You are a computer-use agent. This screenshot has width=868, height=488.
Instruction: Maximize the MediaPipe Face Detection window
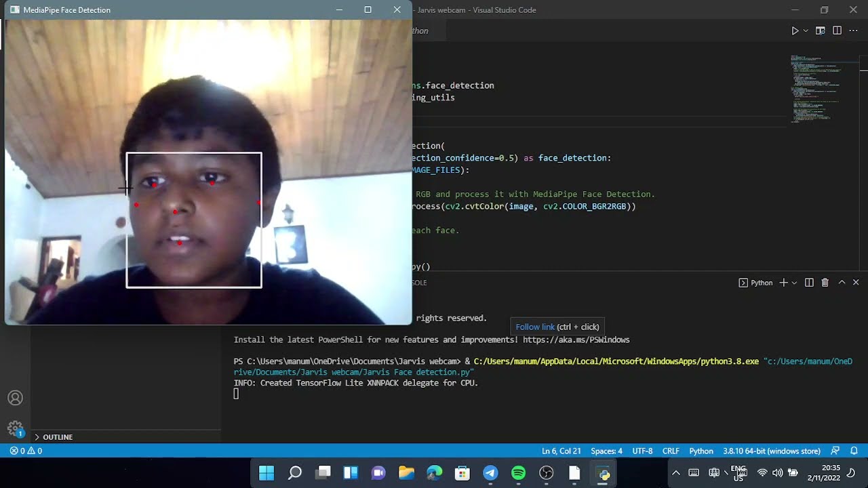coord(368,9)
